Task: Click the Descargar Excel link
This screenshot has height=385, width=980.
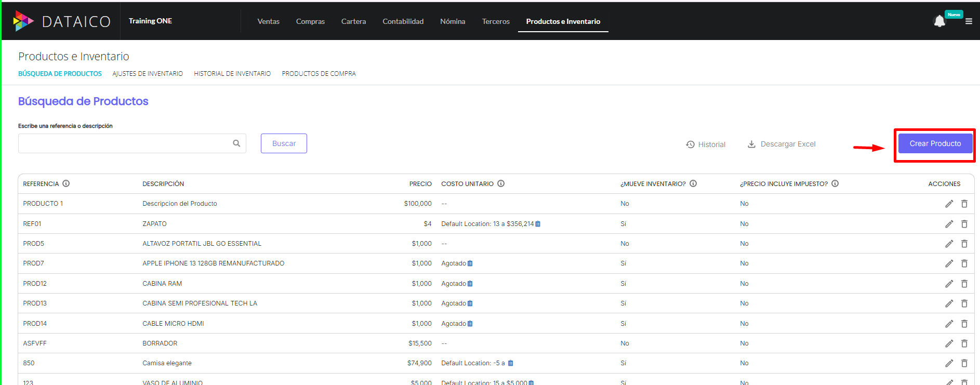Action: point(782,144)
